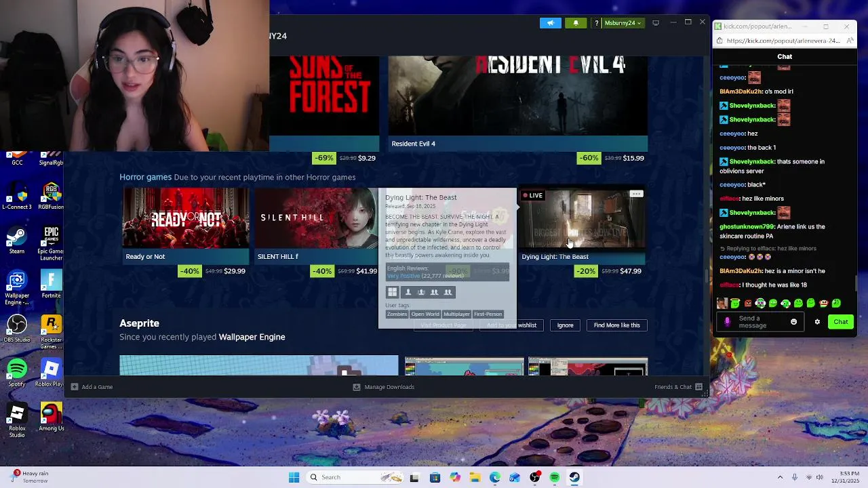The width and height of the screenshot is (868, 488).
Task: Open Kick chat settings gear
Action: [817, 322]
